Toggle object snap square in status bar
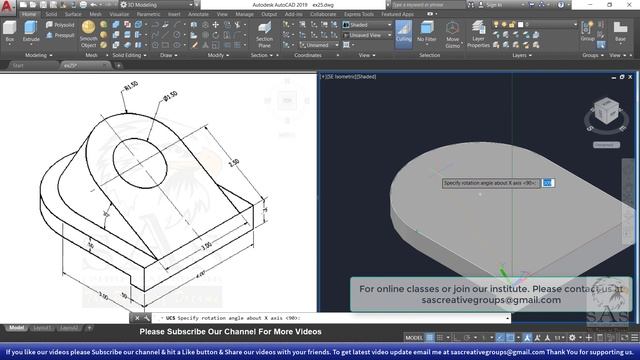 click(x=510, y=338)
